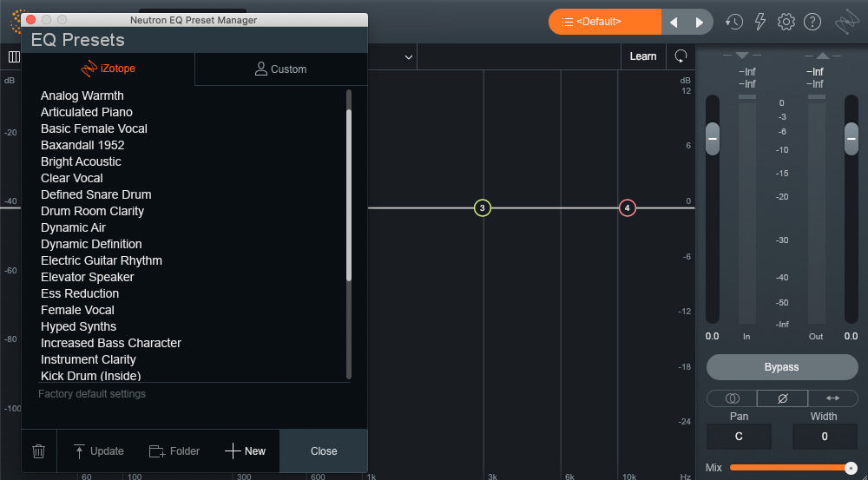This screenshot has width=868, height=480.
Task: Click the Learn button
Action: [x=643, y=56]
